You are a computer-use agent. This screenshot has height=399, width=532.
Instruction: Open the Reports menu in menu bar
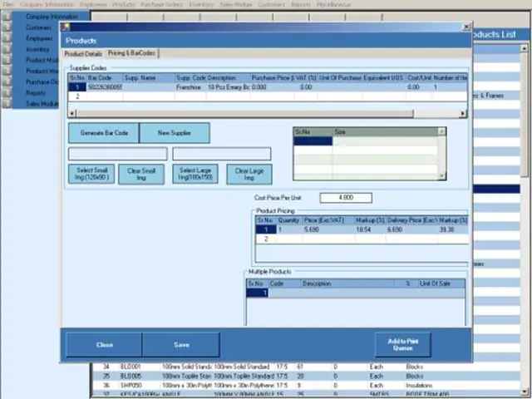click(301, 4)
